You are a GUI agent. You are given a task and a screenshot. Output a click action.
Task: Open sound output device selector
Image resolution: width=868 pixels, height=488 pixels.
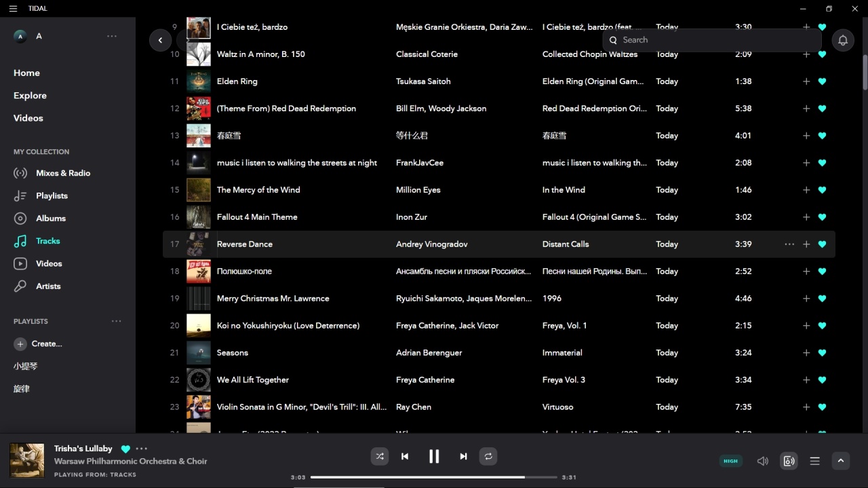tap(789, 461)
